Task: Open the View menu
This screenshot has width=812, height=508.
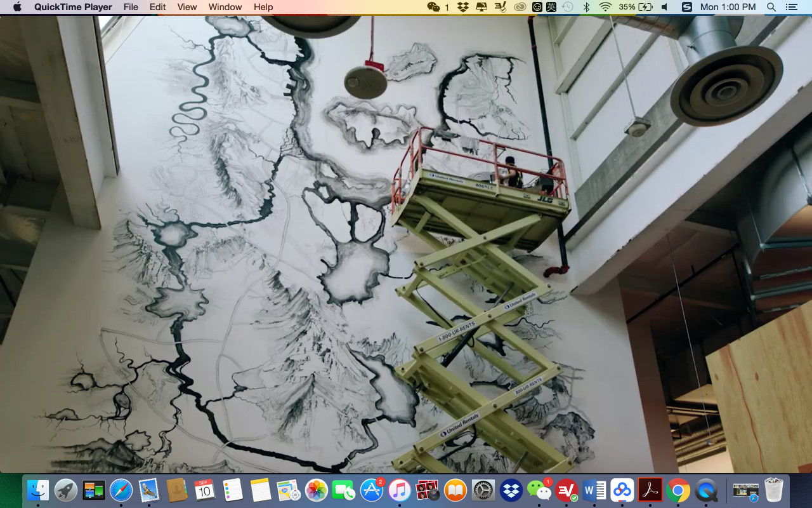Action: click(x=187, y=7)
